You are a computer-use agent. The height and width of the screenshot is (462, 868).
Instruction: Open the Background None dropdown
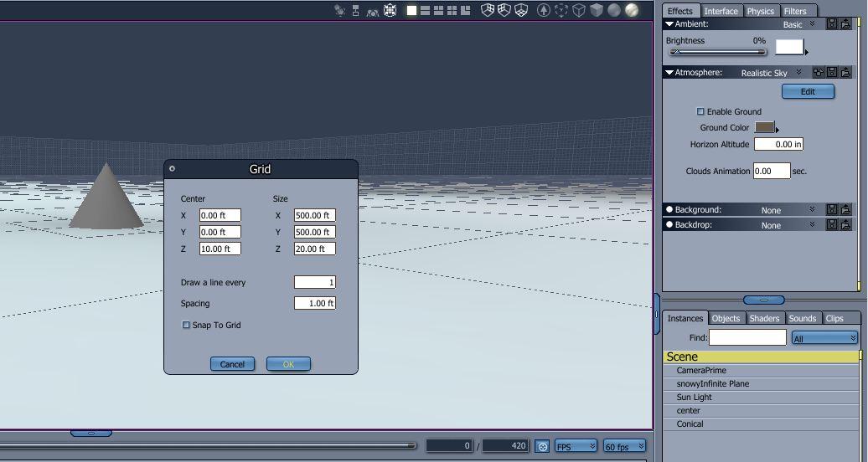tap(812, 210)
